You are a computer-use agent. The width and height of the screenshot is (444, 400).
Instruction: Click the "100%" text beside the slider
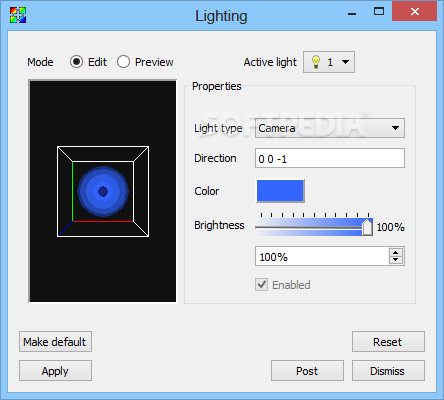click(390, 227)
